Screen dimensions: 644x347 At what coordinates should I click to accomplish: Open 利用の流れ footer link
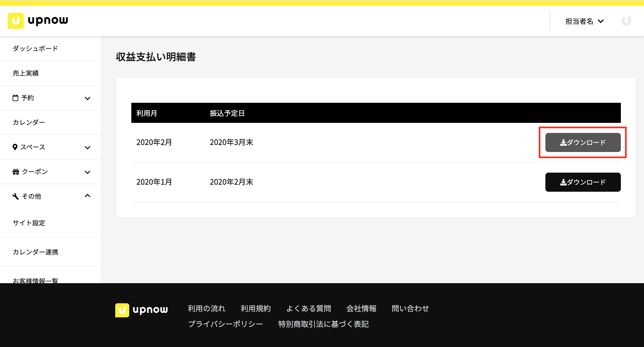tap(207, 309)
